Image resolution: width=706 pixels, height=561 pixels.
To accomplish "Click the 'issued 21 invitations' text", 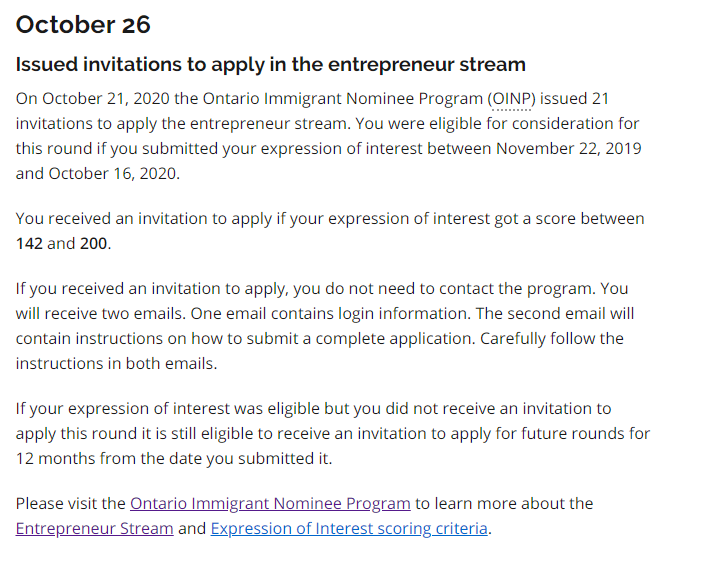I will tap(580, 98).
